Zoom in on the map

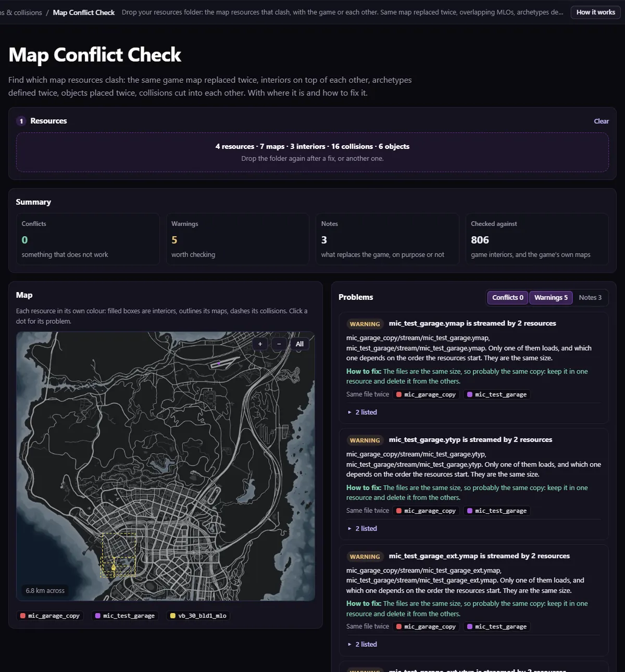click(260, 344)
